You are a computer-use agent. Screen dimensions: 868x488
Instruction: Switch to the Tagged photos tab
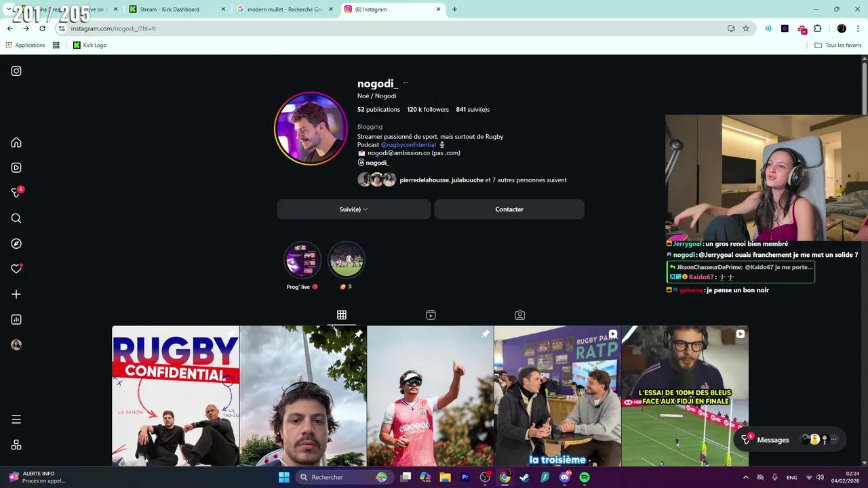pos(519,315)
